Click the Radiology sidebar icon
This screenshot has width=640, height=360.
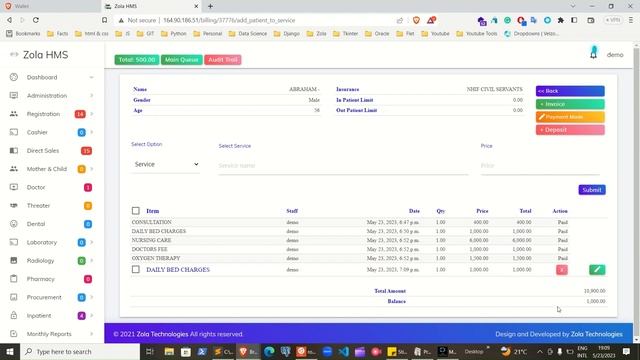pyautogui.click(x=14, y=260)
